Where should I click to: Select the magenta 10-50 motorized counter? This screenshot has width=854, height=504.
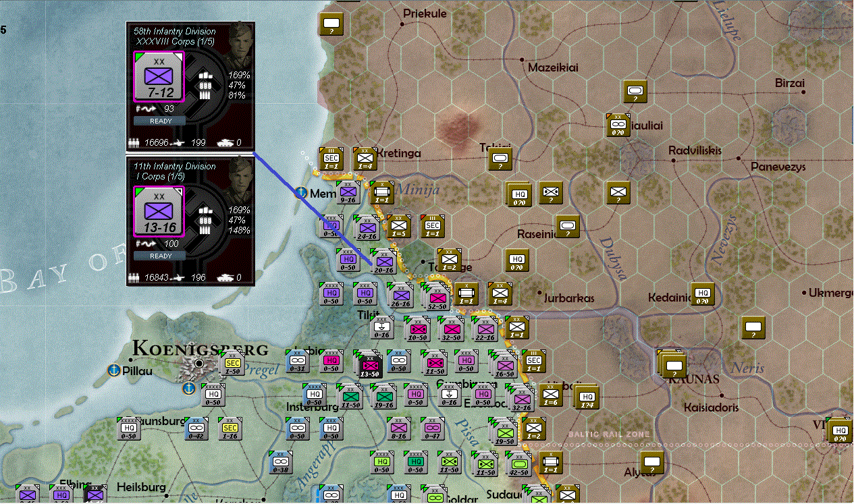click(417, 329)
